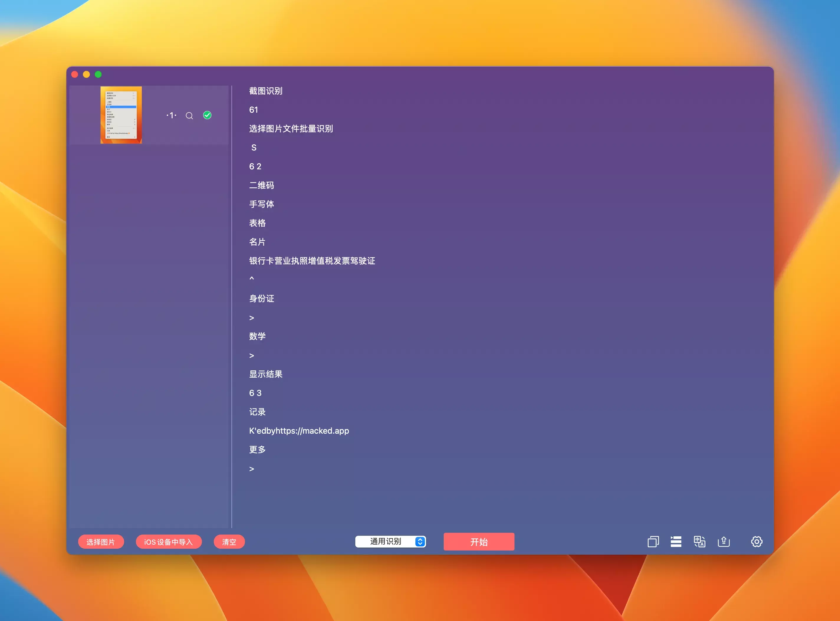Click the line layout list icon
840x621 pixels.
click(676, 542)
